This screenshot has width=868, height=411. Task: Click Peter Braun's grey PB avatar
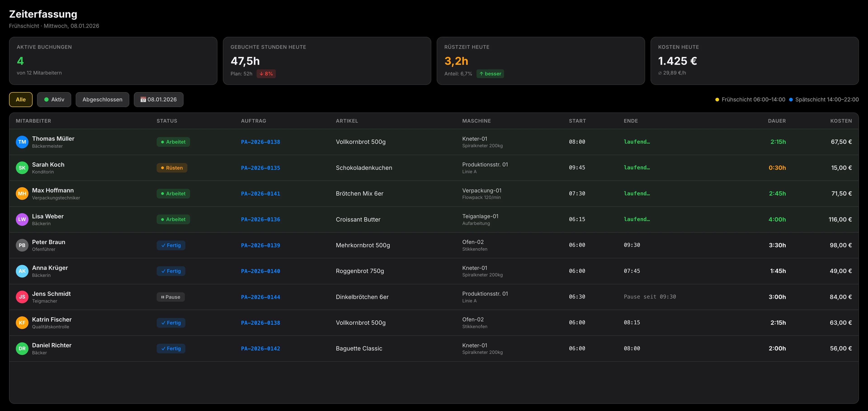point(22,245)
